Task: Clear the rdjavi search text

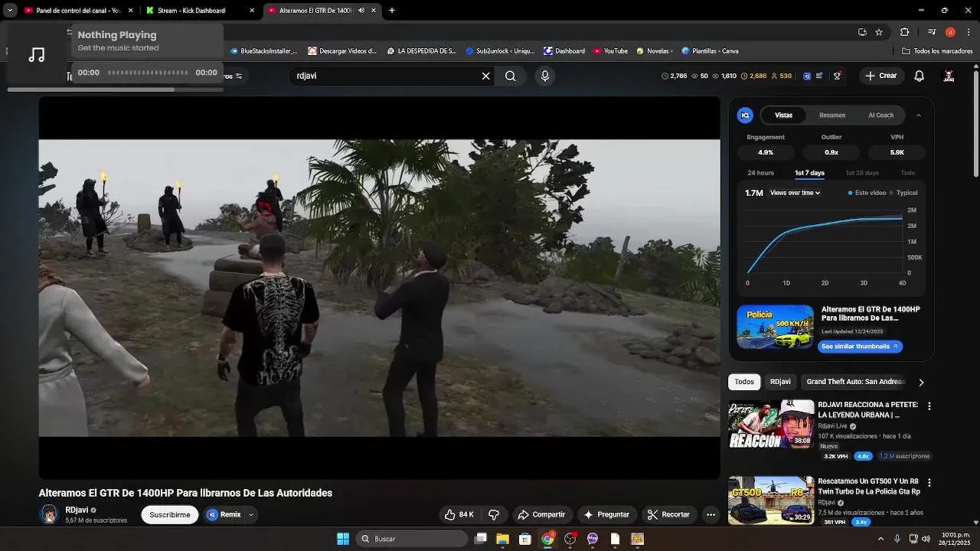Action: coord(485,76)
